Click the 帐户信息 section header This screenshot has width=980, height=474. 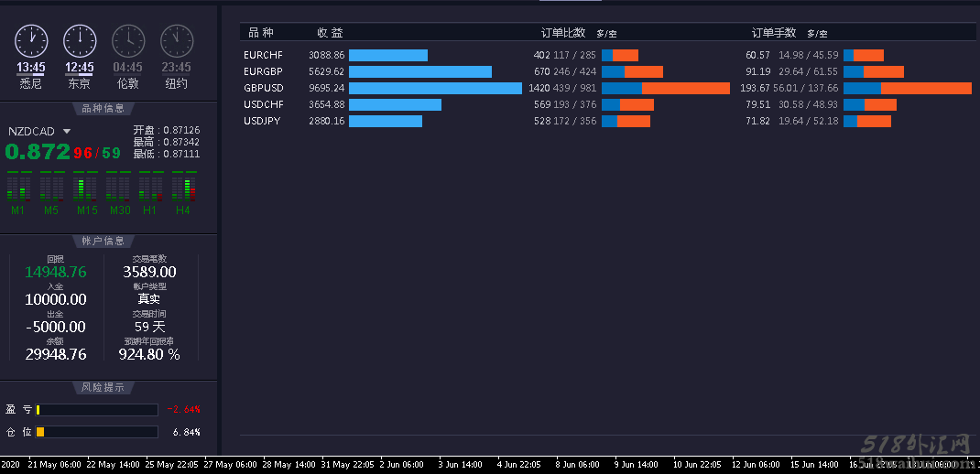click(103, 241)
